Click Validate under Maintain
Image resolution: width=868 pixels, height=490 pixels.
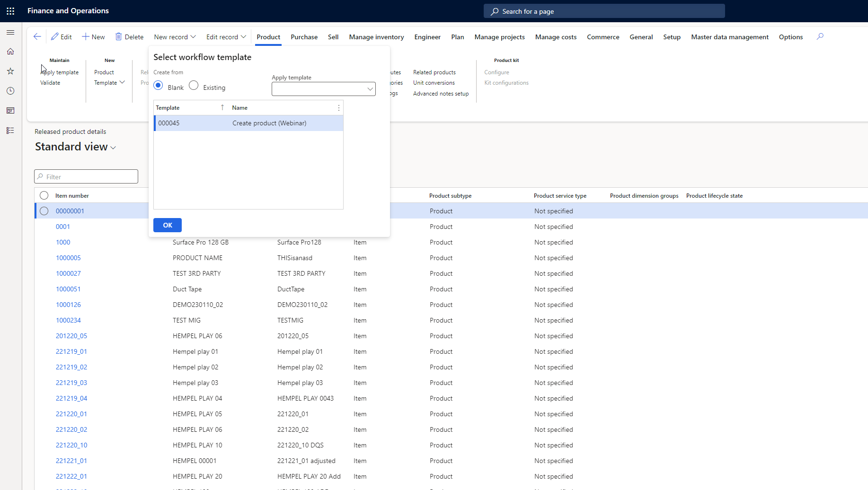coord(50,83)
